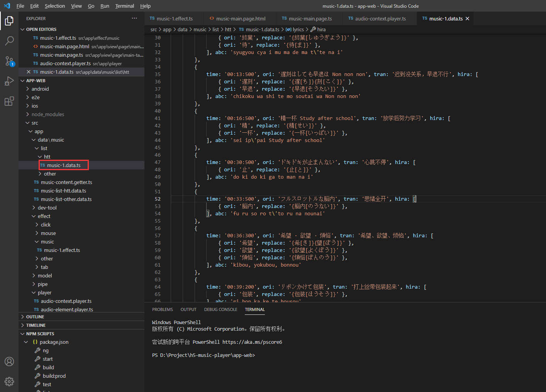Open the Go menu
This screenshot has width=546, height=392.
point(91,6)
